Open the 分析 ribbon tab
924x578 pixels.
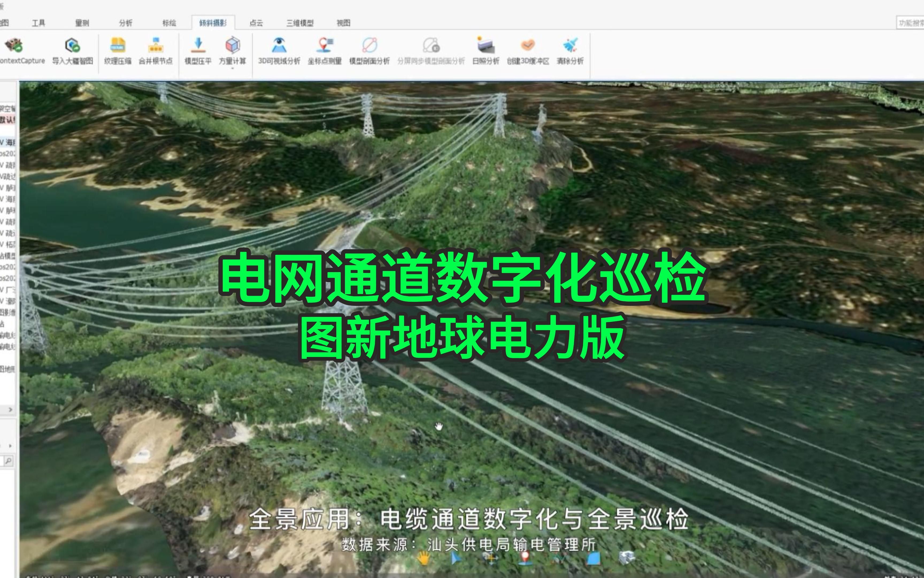[x=125, y=23]
